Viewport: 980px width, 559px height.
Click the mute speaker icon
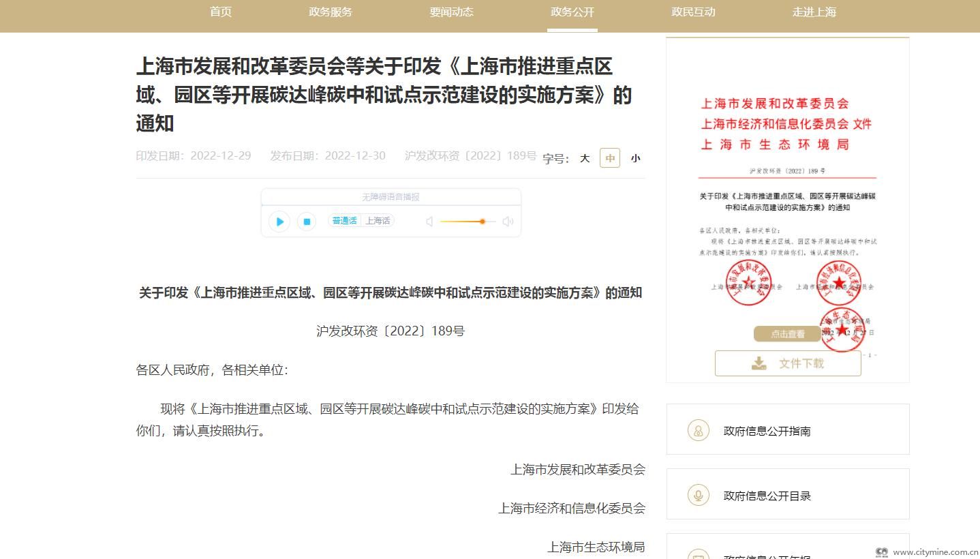click(429, 222)
